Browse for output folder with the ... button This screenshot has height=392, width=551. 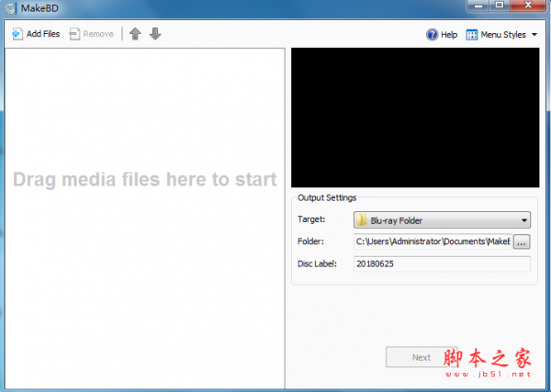click(x=522, y=242)
